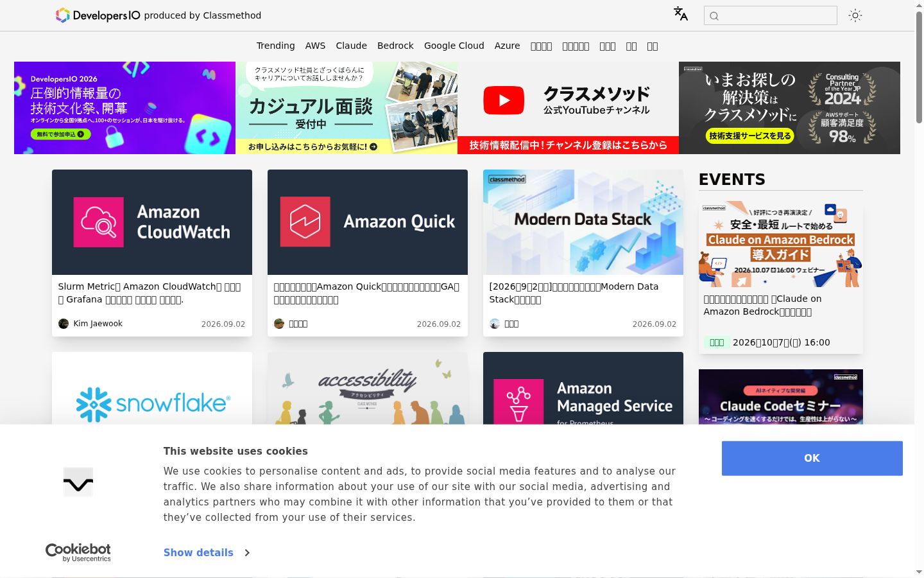This screenshot has height=578, width=924.
Task: Click the scrollbar down arrow
Action: pos(919,572)
